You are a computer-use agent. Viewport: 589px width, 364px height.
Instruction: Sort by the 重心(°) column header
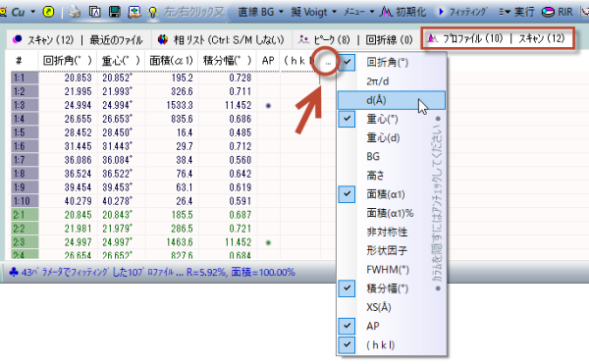click(121, 61)
